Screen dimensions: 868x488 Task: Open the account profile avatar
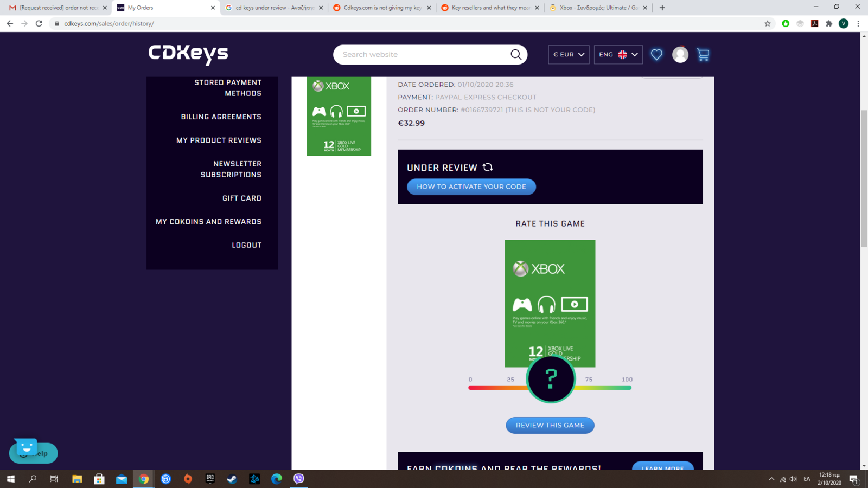680,54
